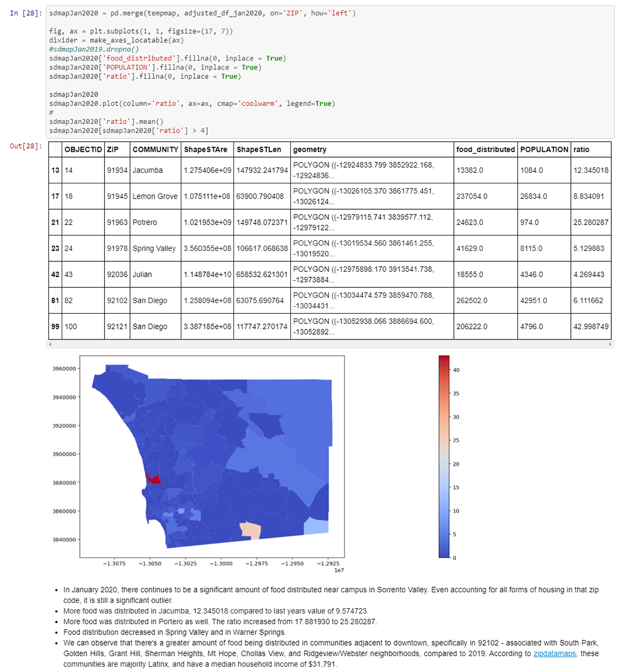The height and width of the screenshot is (672, 644).
Task: Click row index 13 of the dataframe
Action: tap(55, 170)
